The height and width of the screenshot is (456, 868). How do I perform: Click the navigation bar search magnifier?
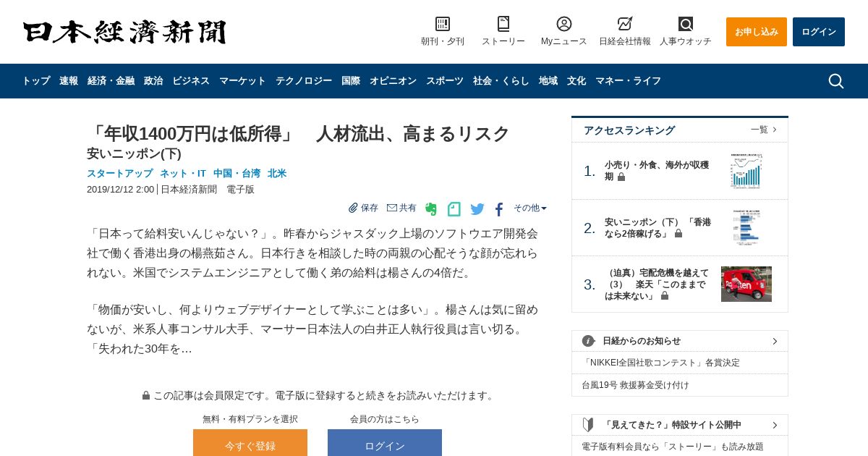(836, 81)
